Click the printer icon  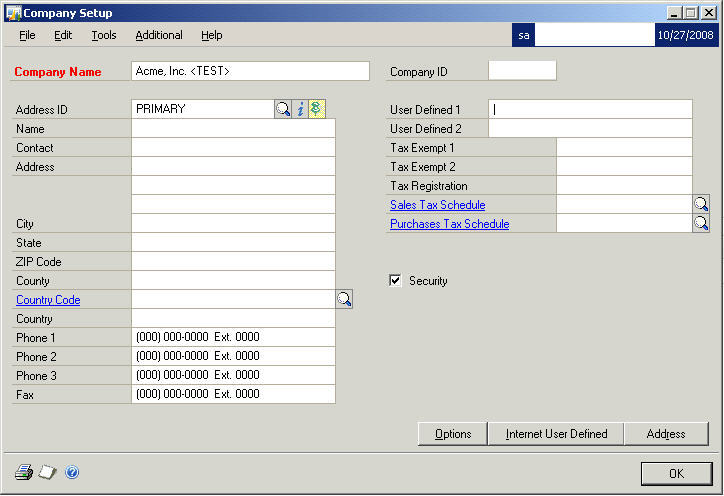(x=24, y=472)
